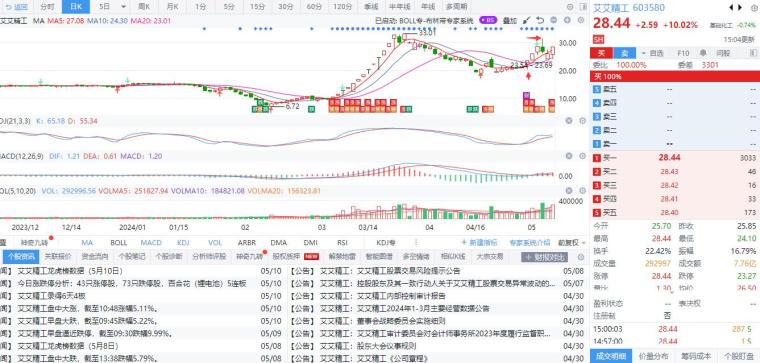This screenshot has height=363, width=760.
Task: Open the alert bell icon beside F10
Action: click(702, 53)
